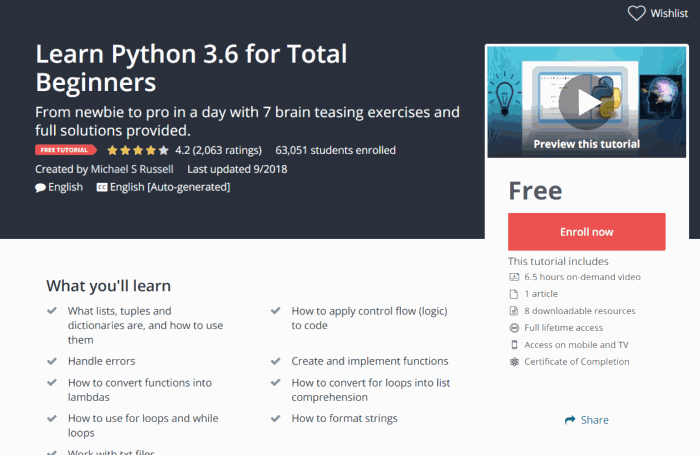700x455 pixels.
Task: Click checkmark beside for loops and while loops
Action: click(52, 418)
